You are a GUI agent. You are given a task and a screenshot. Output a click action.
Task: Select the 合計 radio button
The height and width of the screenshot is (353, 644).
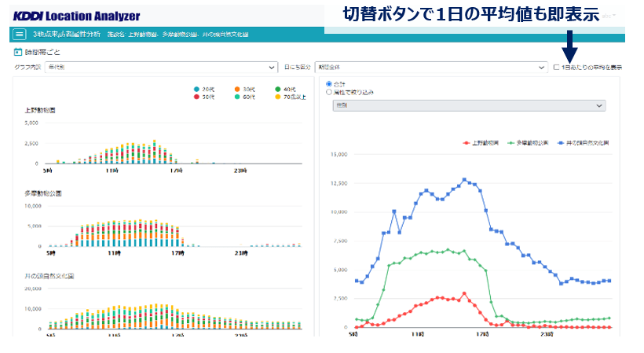[x=328, y=83]
